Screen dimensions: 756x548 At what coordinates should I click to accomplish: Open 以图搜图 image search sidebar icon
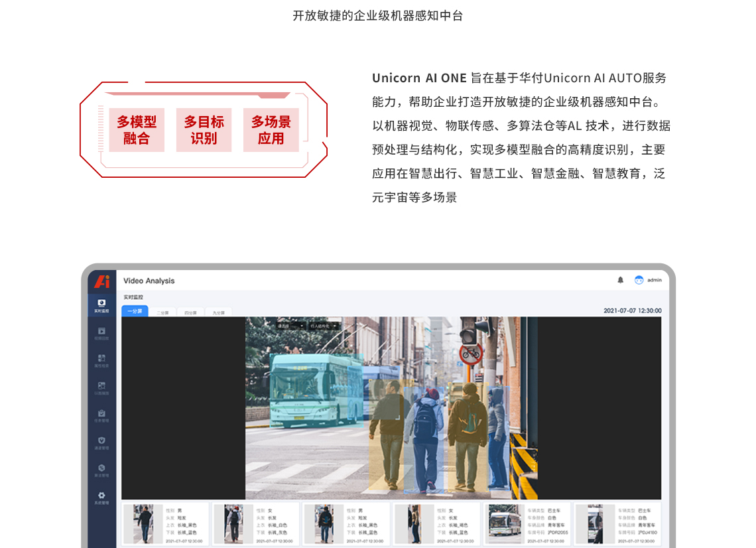(101, 387)
